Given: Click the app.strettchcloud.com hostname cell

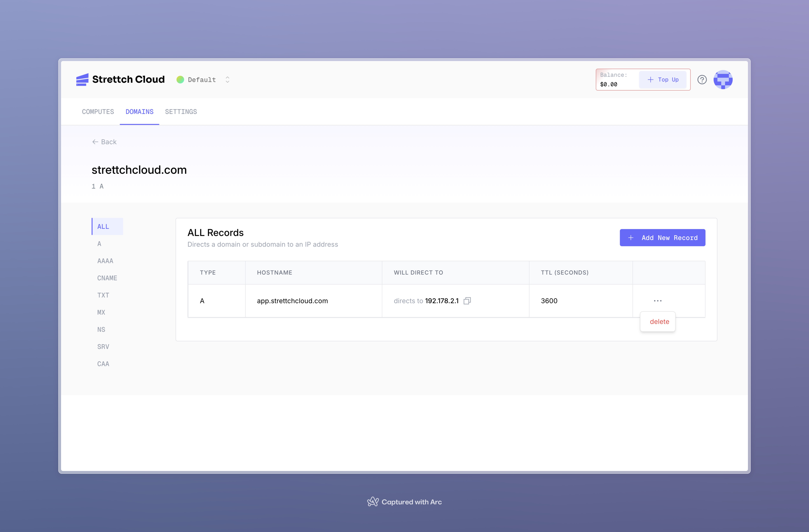Looking at the screenshot, I should (x=292, y=301).
